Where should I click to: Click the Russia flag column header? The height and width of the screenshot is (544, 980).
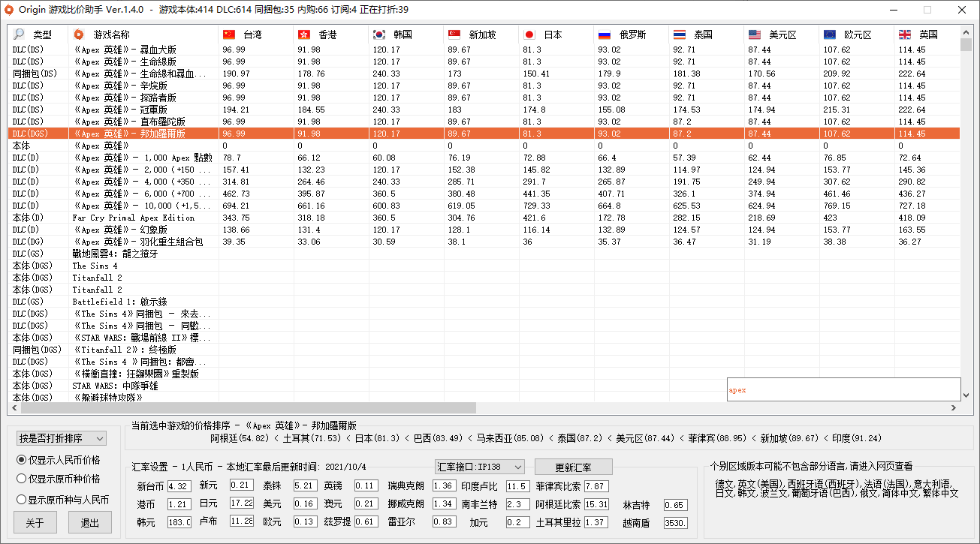605,34
